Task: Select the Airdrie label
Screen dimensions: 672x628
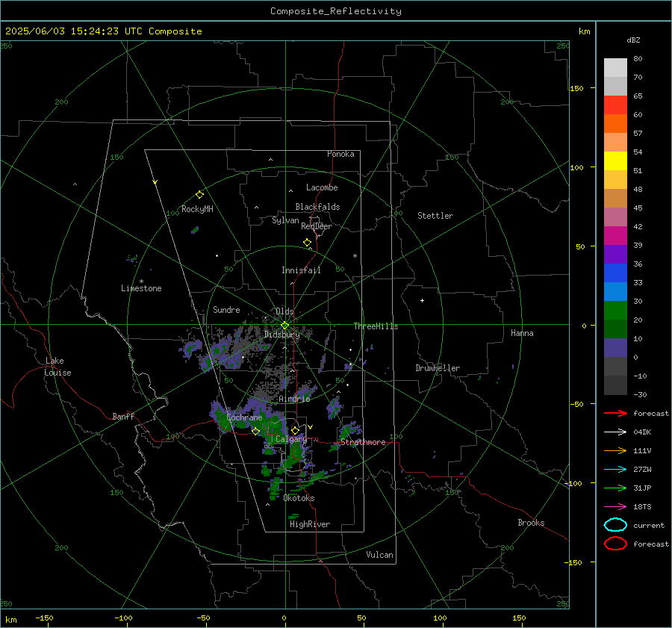Action: point(294,399)
